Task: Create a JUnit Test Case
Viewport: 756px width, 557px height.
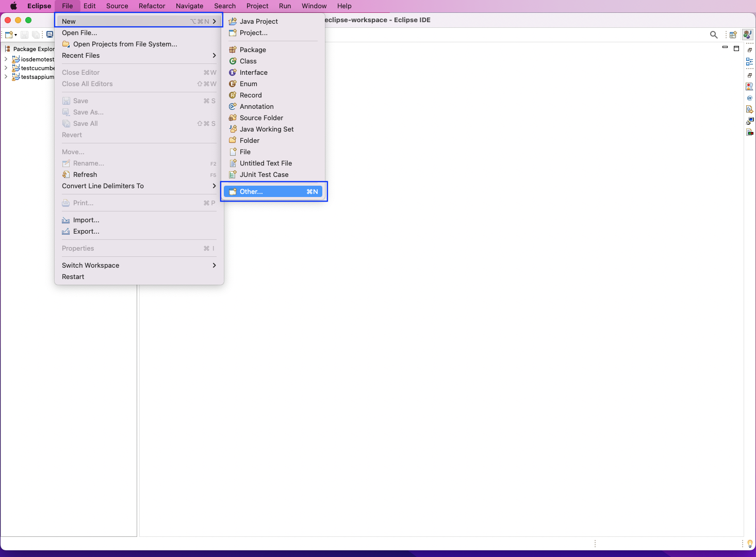Action: coord(274,174)
